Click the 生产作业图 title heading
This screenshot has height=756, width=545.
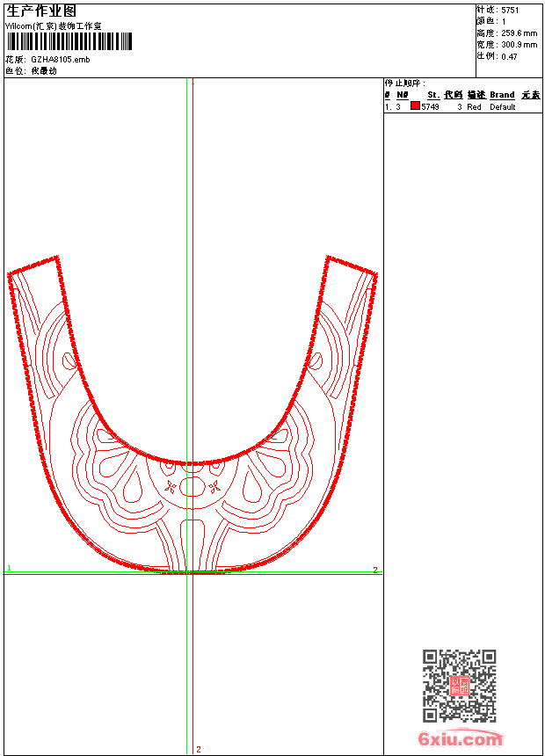click(41, 11)
